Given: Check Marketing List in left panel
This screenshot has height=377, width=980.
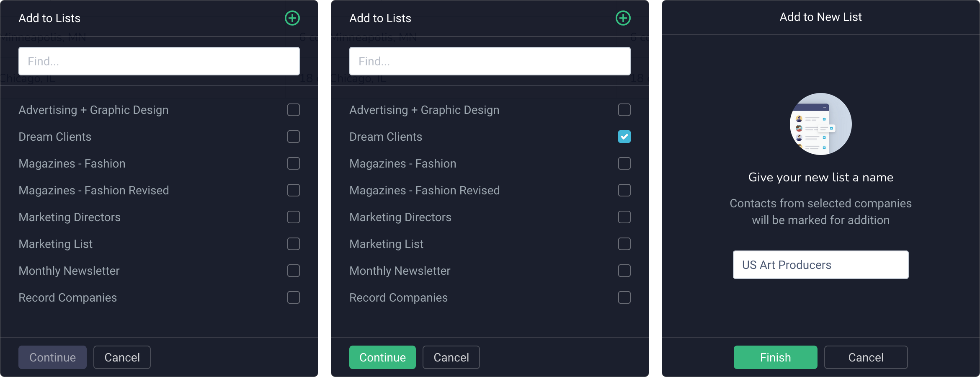Looking at the screenshot, I should [x=294, y=244].
